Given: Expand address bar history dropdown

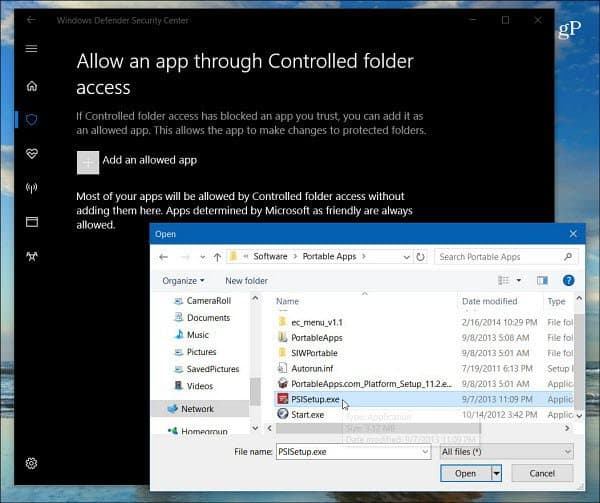Looking at the screenshot, I should [x=406, y=257].
